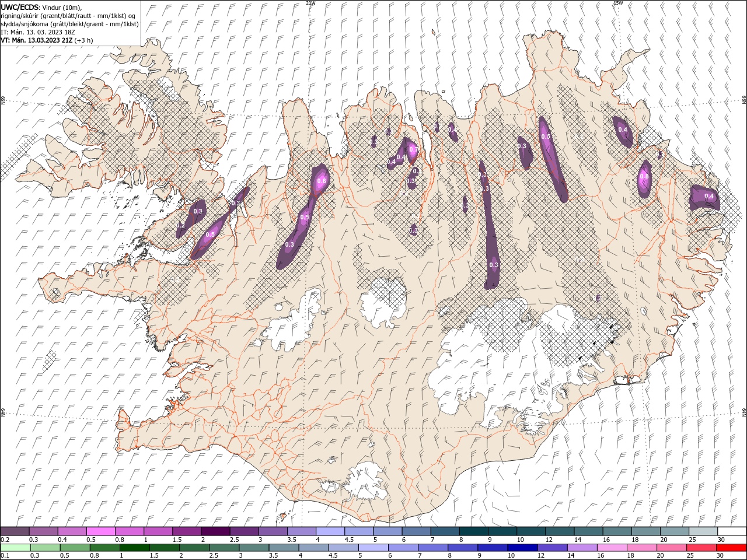Pick light gray upper swatch between 25 and 30
This screenshot has height=560, width=747.
pyautogui.click(x=703, y=531)
